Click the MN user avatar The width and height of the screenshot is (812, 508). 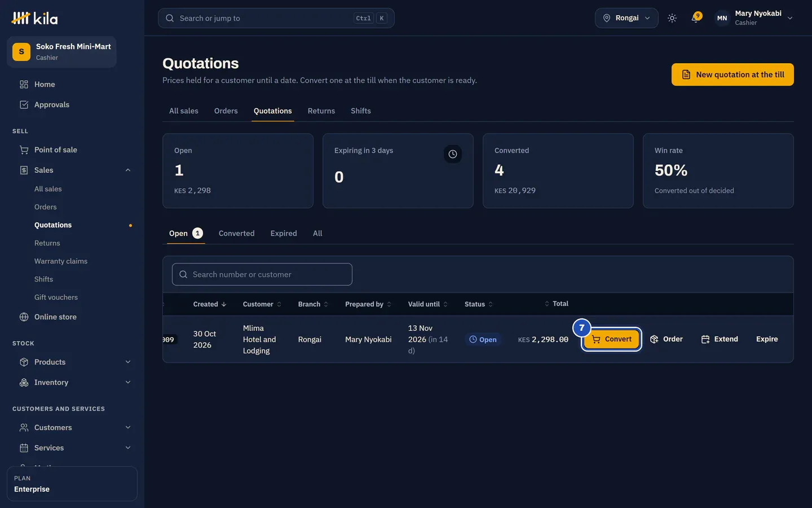pyautogui.click(x=722, y=18)
